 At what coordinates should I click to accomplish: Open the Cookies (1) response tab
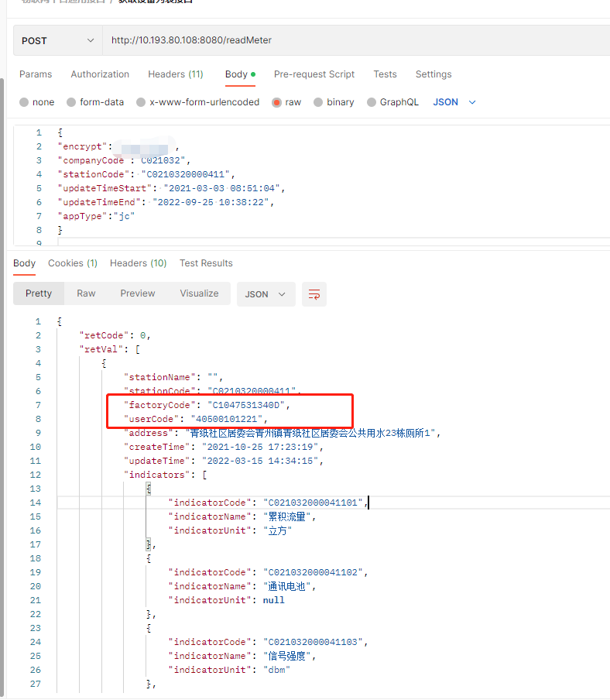tap(73, 263)
